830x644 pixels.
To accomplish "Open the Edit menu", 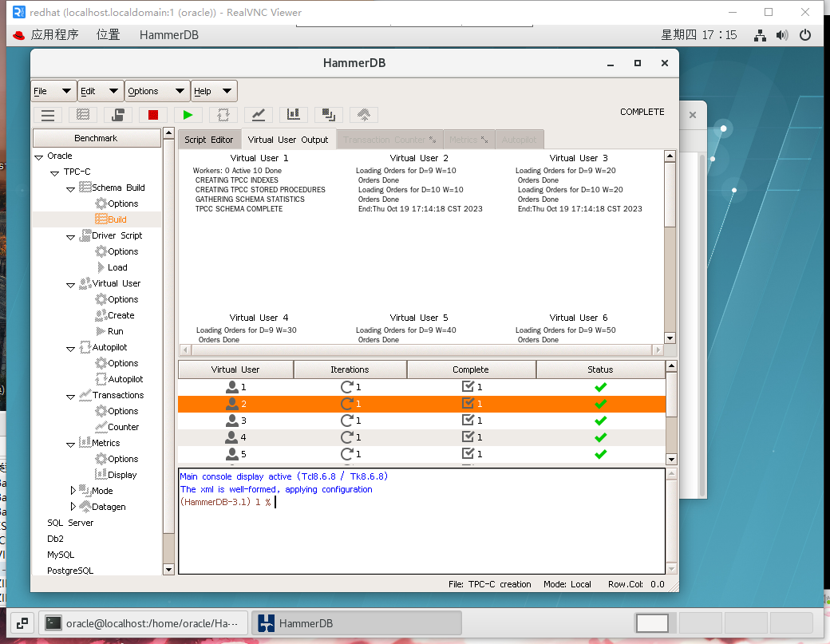I will pyautogui.click(x=100, y=91).
